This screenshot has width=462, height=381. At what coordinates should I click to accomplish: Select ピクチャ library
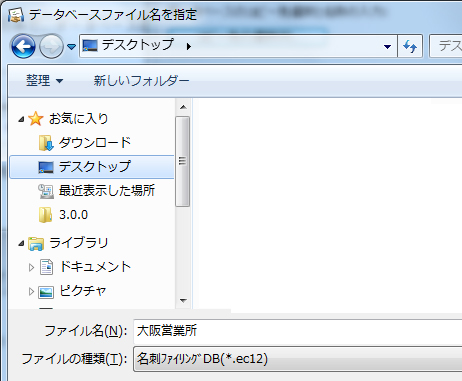tap(83, 291)
